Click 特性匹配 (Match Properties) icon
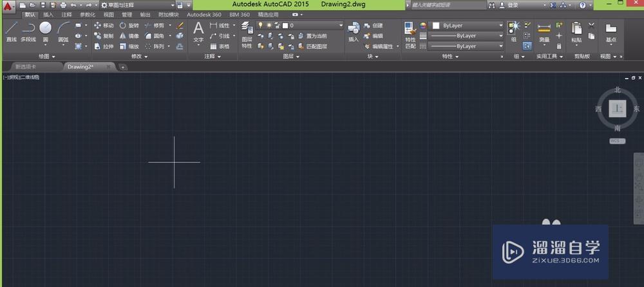This screenshot has height=287, width=644. [x=410, y=35]
